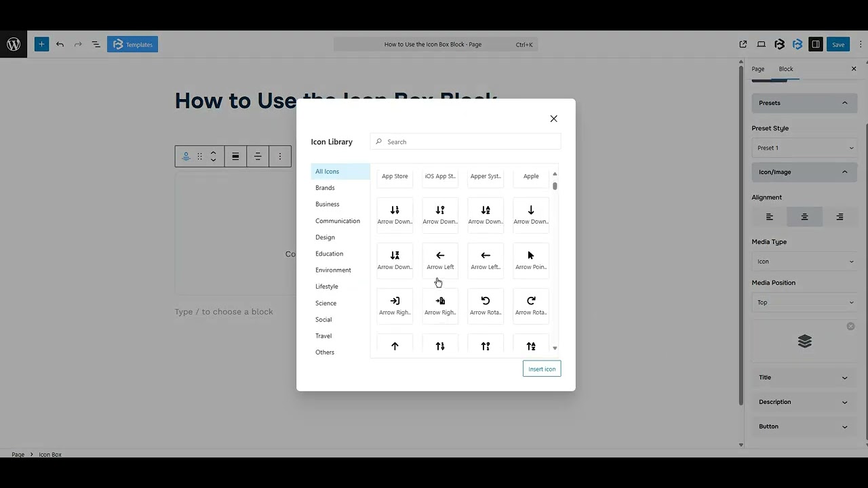Screen dimensions: 868x488
Task: Switch to the Page tab in sidebar
Action: click(757, 68)
